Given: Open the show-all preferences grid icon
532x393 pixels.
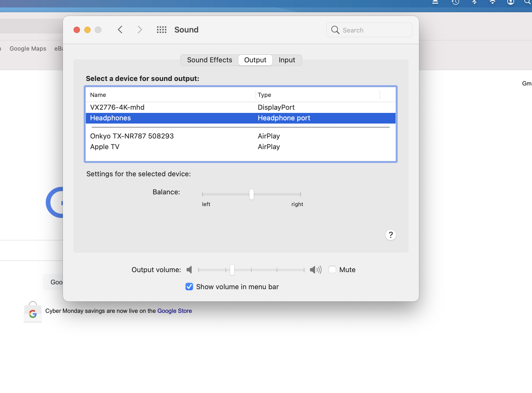Looking at the screenshot, I should click(x=162, y=30).
